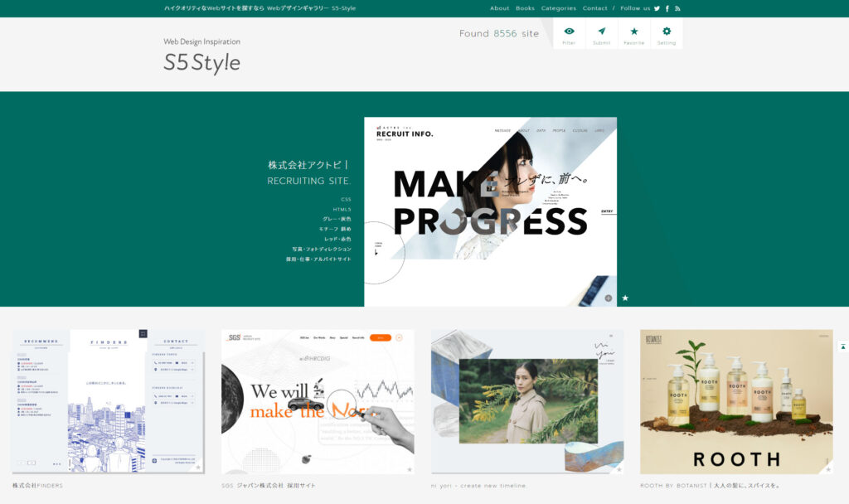The width and height of the screenshot is (849, 504).
Task: Click the plus icon on featured image
Action: pyautogui.click(x=608, y=298)
